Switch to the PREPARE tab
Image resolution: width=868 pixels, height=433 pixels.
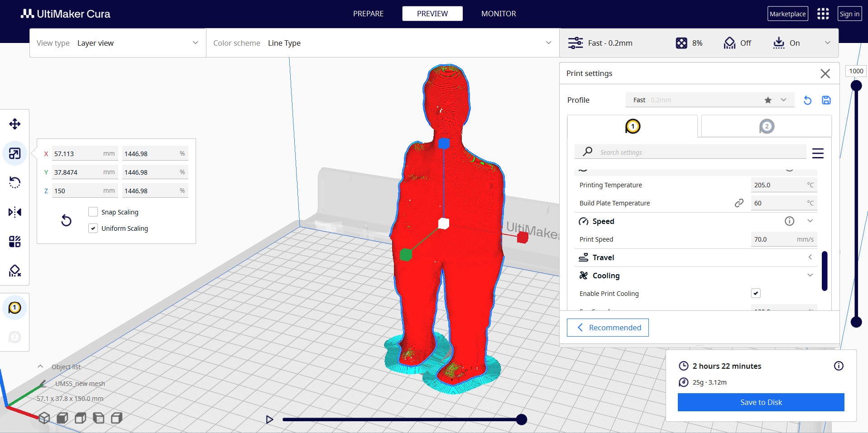click(x=368, y=14)
